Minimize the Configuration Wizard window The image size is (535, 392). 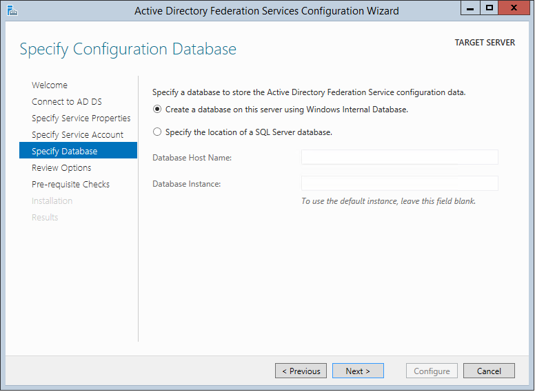(x=472, y=8)
